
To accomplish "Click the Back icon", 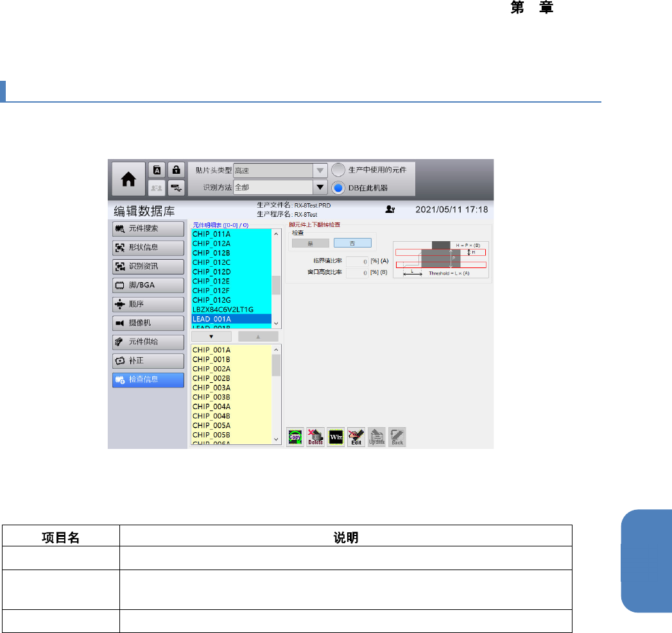I will [397, 437].
